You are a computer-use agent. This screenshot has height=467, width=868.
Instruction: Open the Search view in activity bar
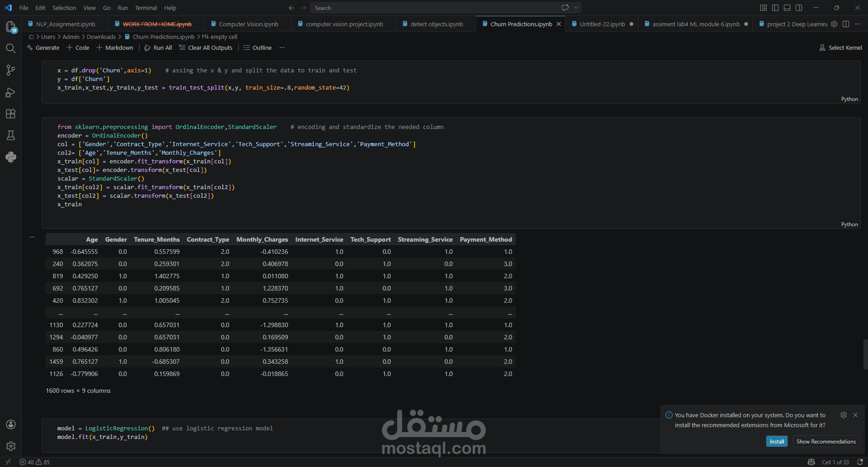[x=11, y=48]
